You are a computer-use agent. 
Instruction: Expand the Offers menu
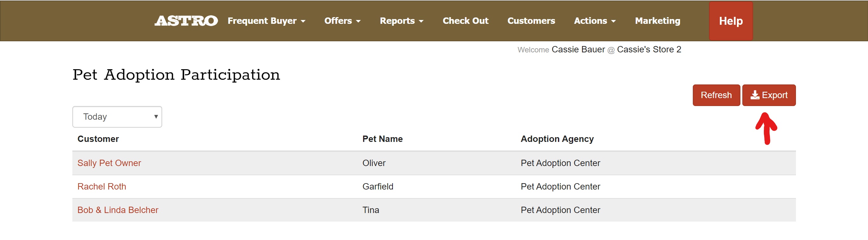coord(342,21)
